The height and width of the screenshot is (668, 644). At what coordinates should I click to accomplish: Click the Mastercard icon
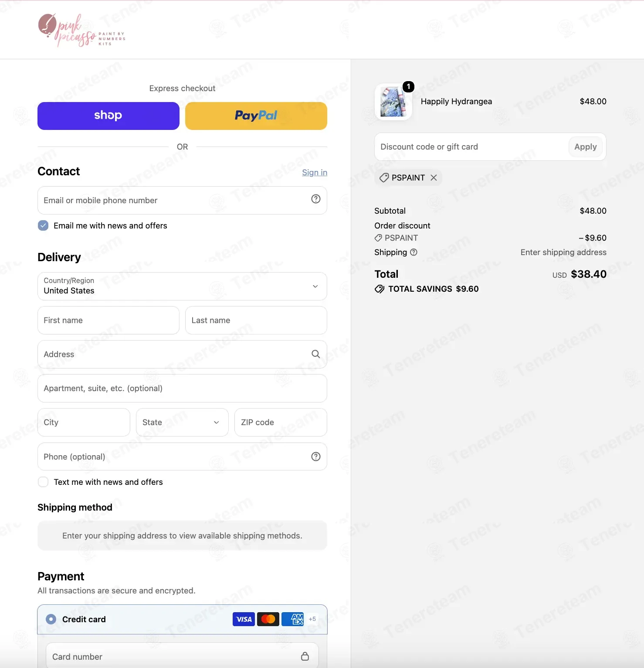click(268, 619)
